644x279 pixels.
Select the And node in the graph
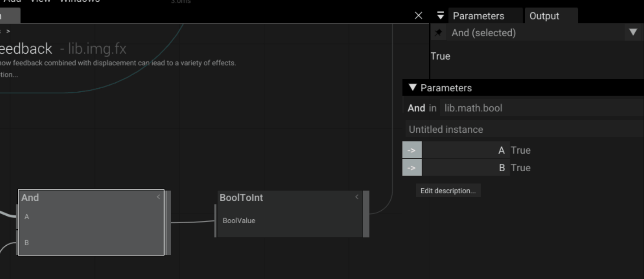(x=91, y=222)
